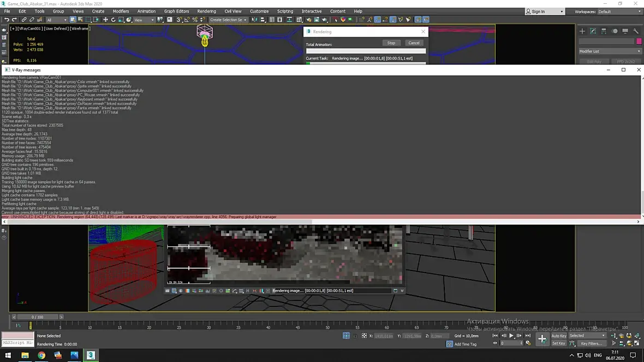Click the Select Object tool
Screen dimensions: 644x362
click(x=73, y=20)
